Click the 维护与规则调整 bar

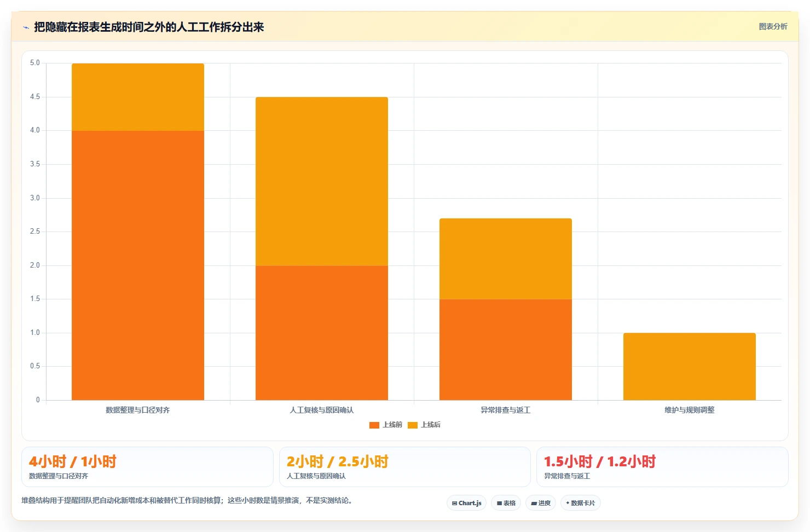[690, 366]
